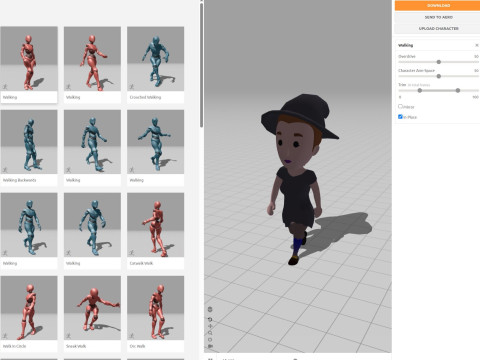Uncheck the In-Place checkbox
Image resolution: width=480 pixels, height=360 pixels.
[x=400, y=117]
